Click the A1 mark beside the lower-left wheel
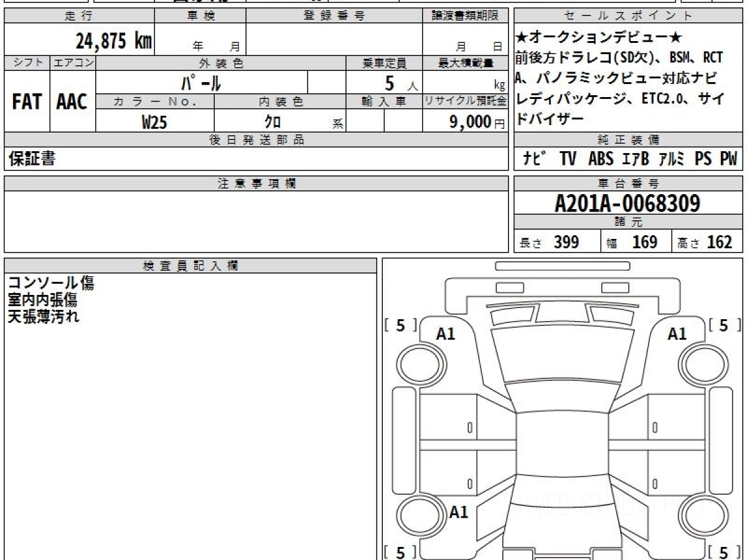The height and width of the screenshot is (560, 747). point(459,513)
